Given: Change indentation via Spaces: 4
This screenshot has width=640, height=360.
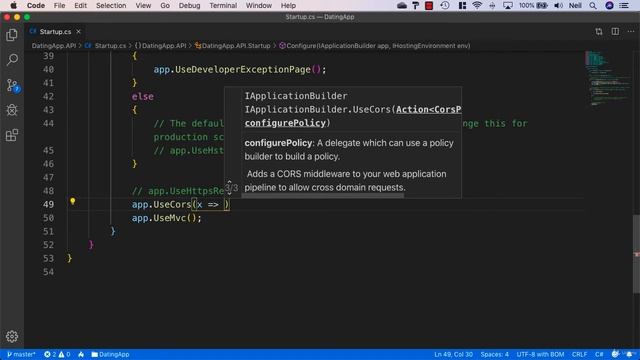Looking at the screenshot, I should click(494, 354).
